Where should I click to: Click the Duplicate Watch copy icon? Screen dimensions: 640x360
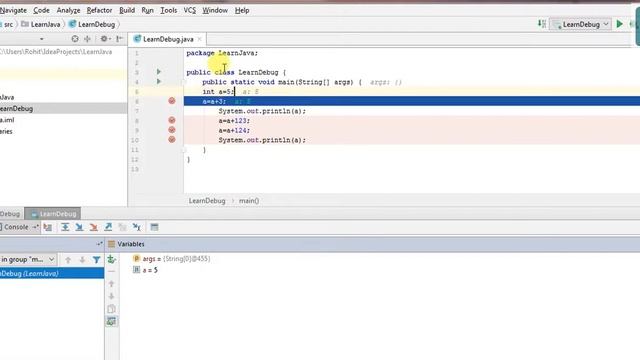111,309
